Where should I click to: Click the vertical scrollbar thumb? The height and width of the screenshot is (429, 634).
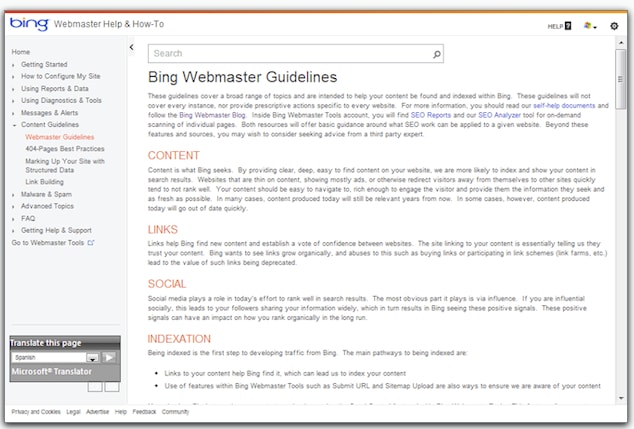point(621,79)
